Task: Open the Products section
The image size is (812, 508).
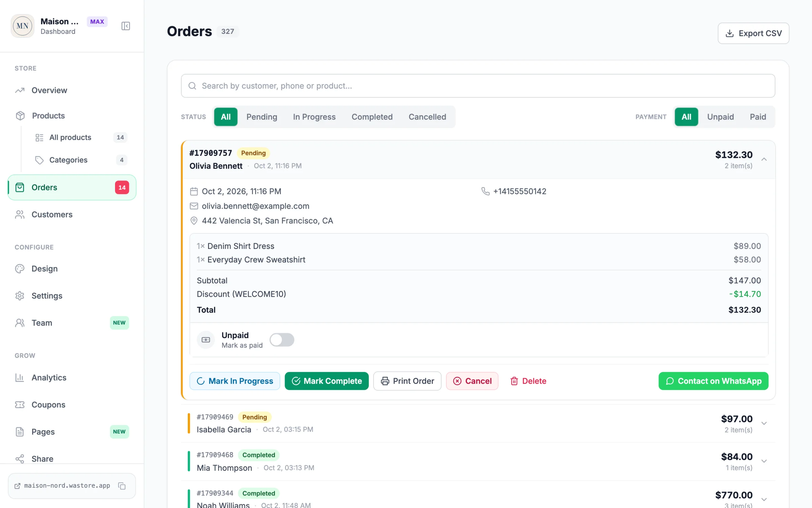Action: (x=72, y=116)
